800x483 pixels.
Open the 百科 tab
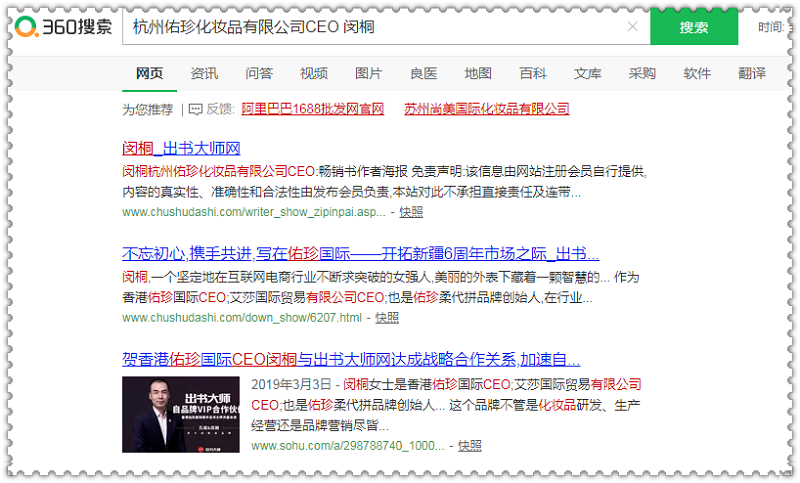coord(533,73)
